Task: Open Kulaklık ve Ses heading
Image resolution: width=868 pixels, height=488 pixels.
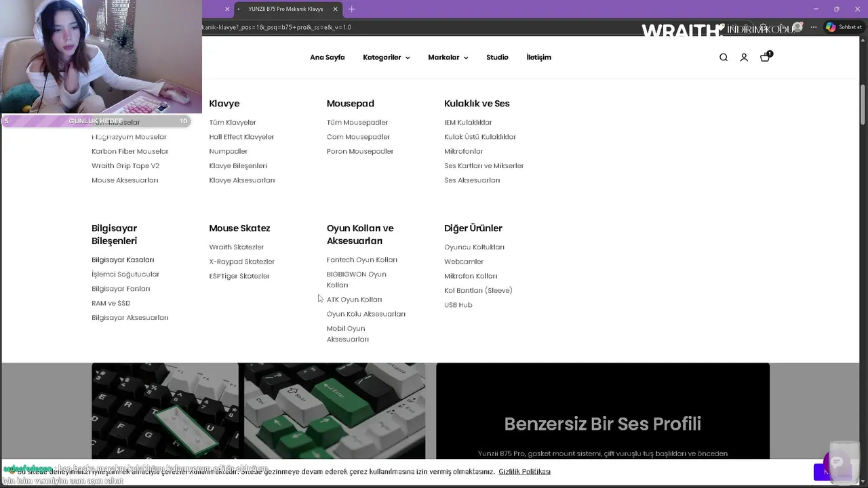Action: point(477,104)
